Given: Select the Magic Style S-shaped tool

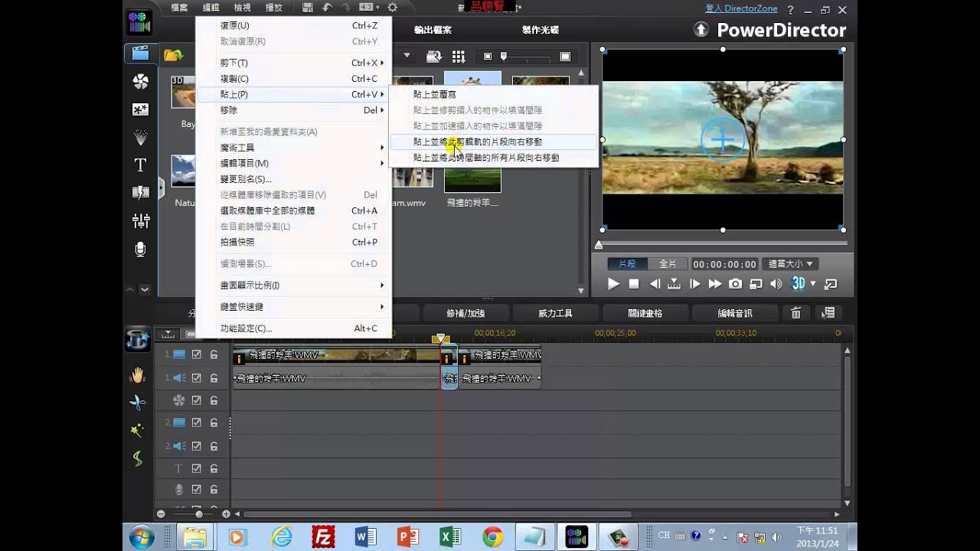Looking at the screenshot, I should (138, 459).
